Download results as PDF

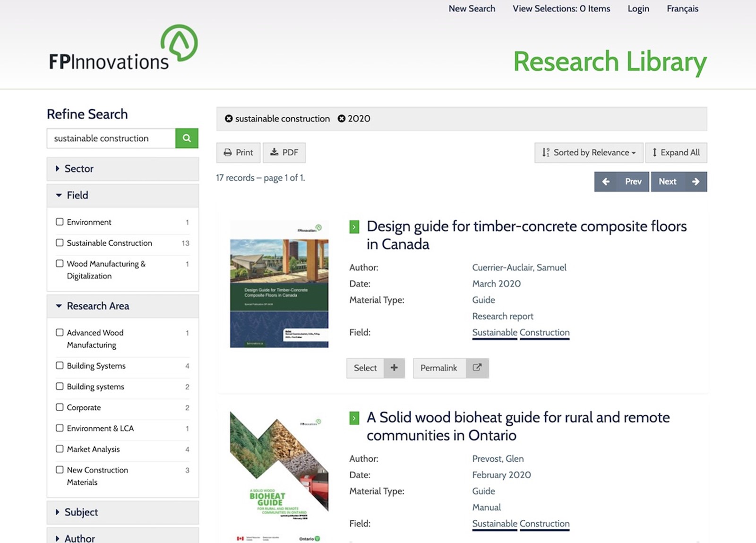click(x=284, y=153)
